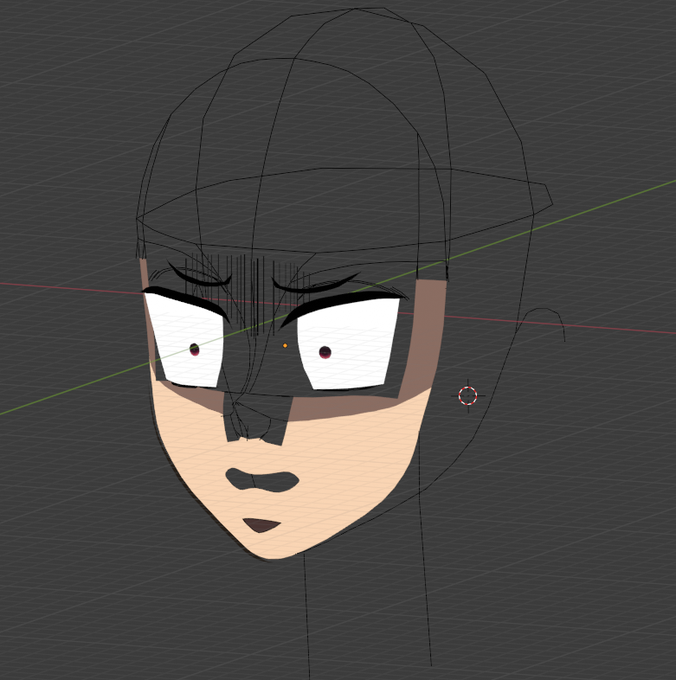Click the pupil of the left eye
The width and height of the screenshot is (676, 680).
194,349
